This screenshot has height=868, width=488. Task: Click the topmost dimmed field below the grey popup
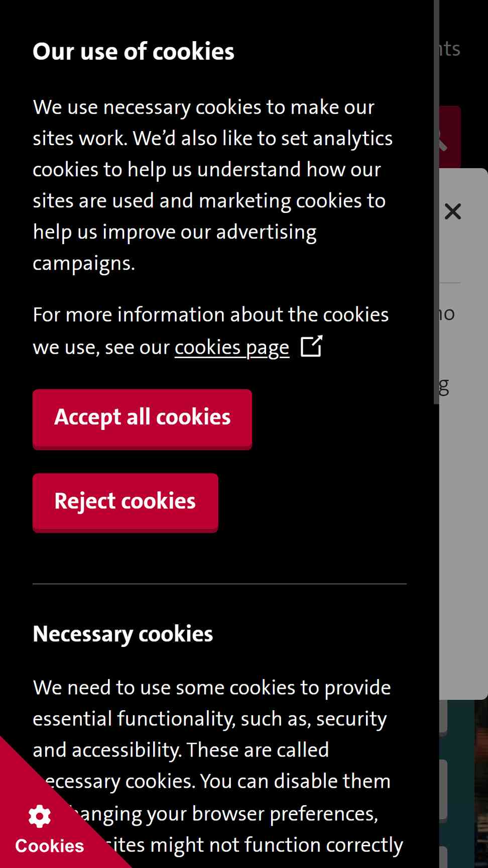pos(443,718)
